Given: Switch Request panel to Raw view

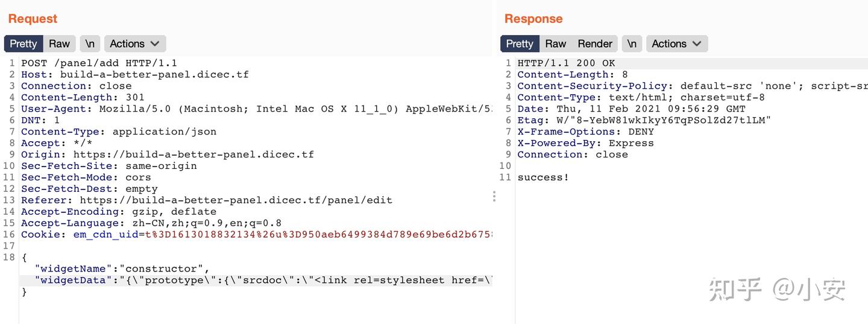Looking at the screenshot, I should 59,43.
